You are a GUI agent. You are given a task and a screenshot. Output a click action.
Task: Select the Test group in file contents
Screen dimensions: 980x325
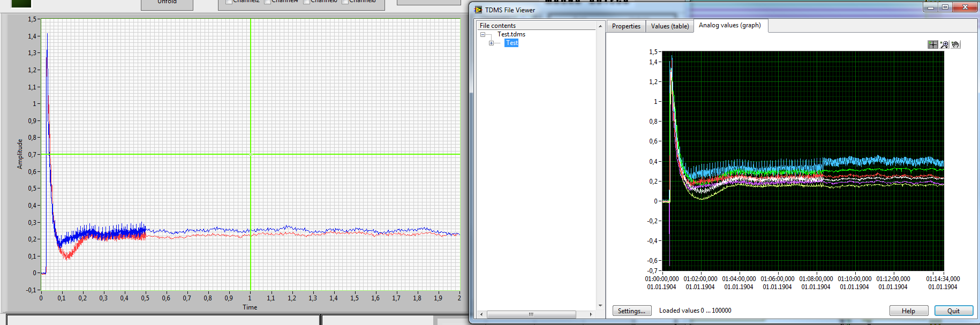point(511,43)
